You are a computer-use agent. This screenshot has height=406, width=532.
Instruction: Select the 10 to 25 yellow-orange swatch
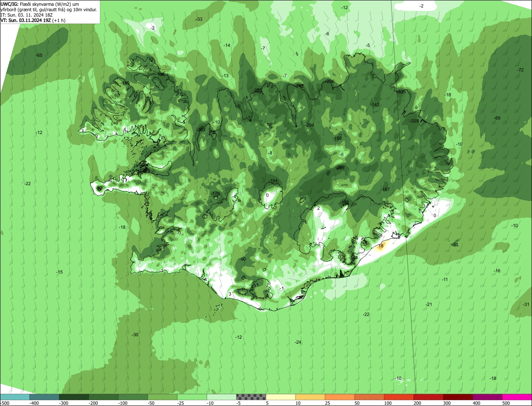point(310,397)
